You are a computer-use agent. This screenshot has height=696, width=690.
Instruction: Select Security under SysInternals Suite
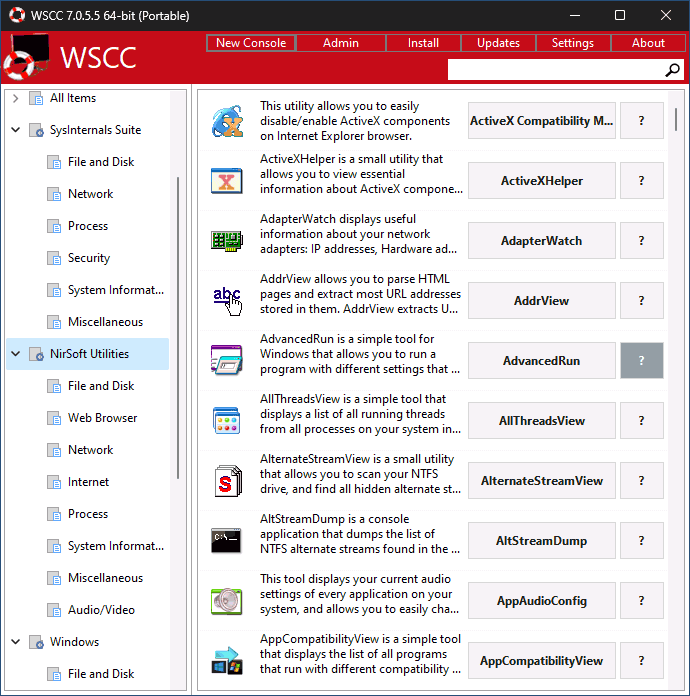tap(88, 258)
